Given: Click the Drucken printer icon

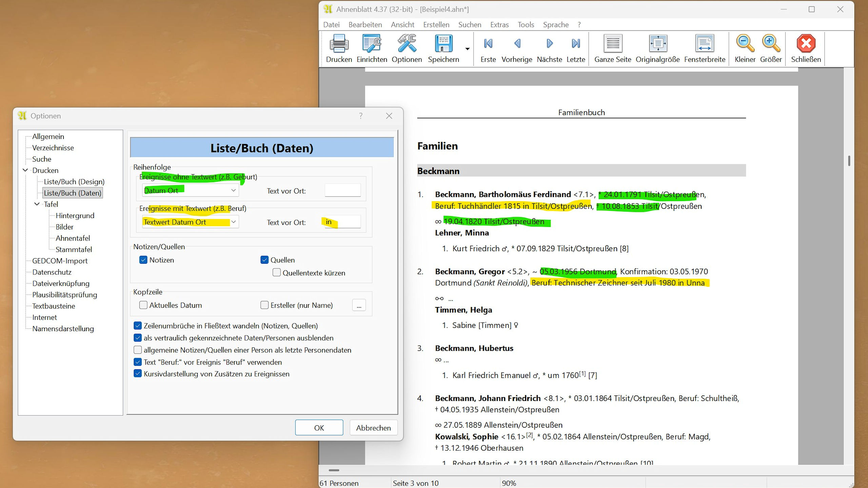Looking at the screenshot, I should click(339, 44).
